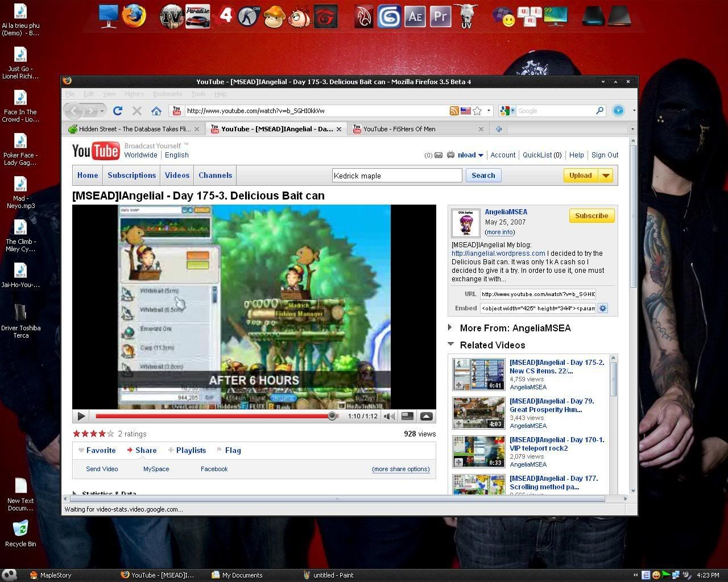
Task: Open the Upload dropdown arrow
Action: 606,176
